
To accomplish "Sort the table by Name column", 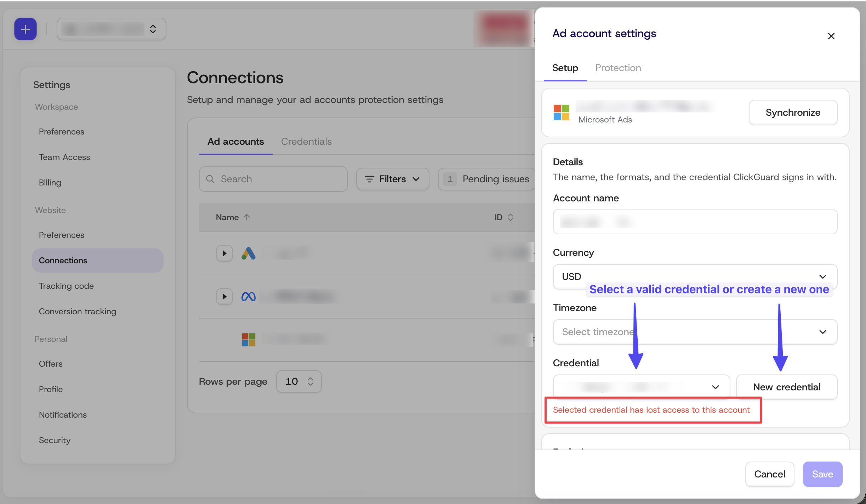I will [x=233, y=217].
